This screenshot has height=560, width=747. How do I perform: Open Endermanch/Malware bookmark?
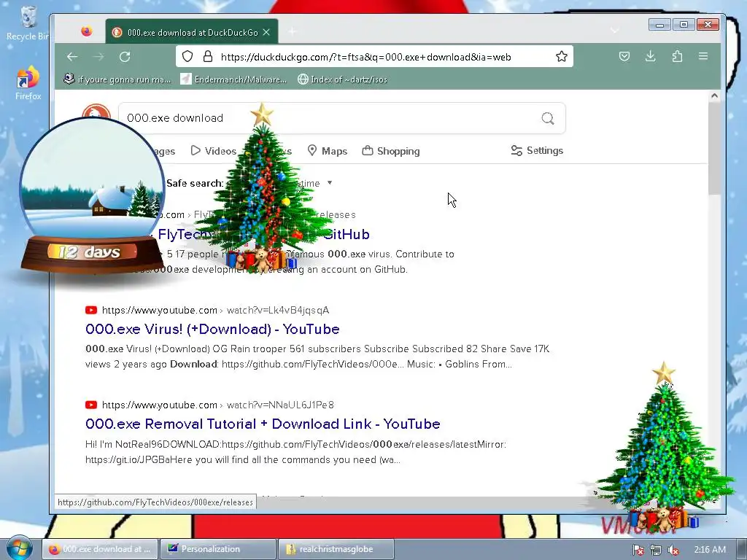tap(233, 79)
